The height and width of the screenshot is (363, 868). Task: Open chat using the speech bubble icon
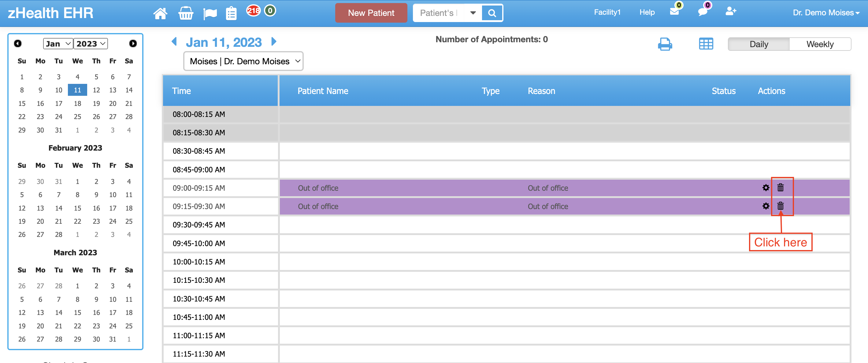(x=704, y=12)
